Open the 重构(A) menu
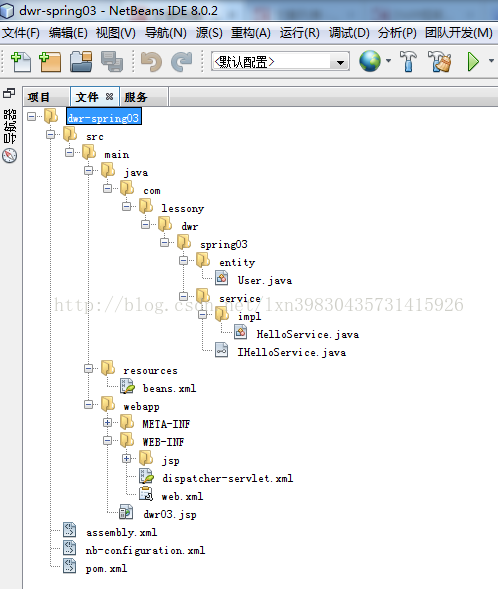The image size is (498, 589). click(x=251, y=33)
